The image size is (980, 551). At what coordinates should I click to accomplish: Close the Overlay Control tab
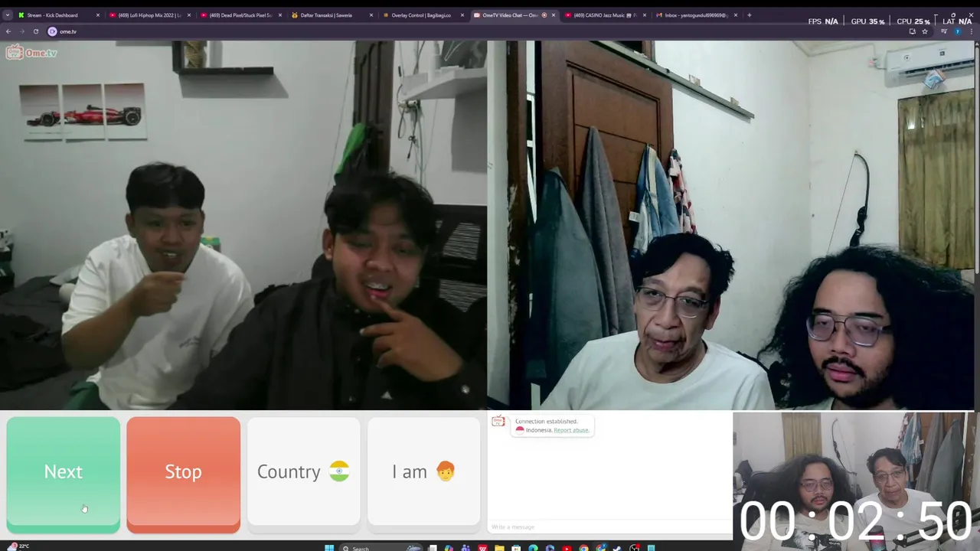(462, 15)
